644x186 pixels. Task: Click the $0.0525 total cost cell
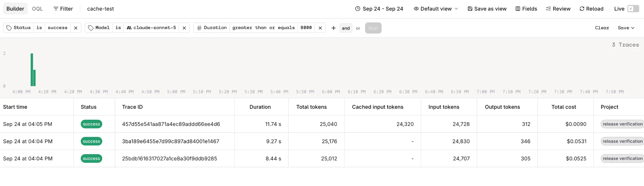[x=576, y=159]
